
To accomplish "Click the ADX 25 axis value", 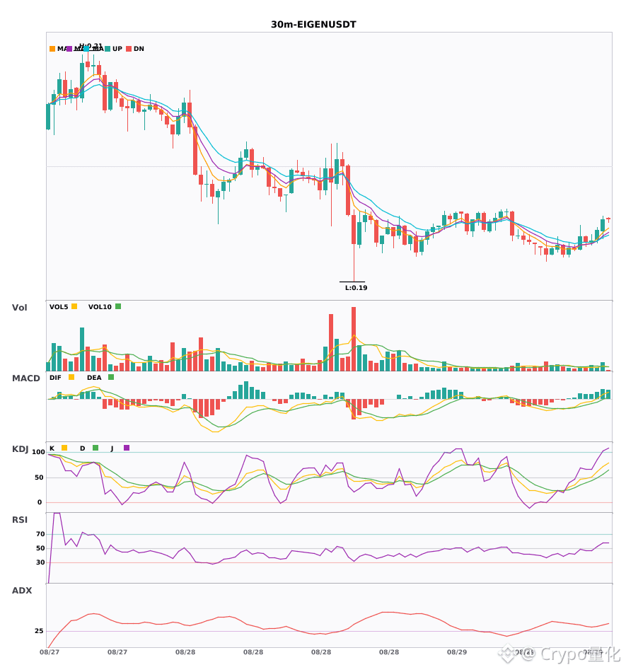I will point(39,631).
